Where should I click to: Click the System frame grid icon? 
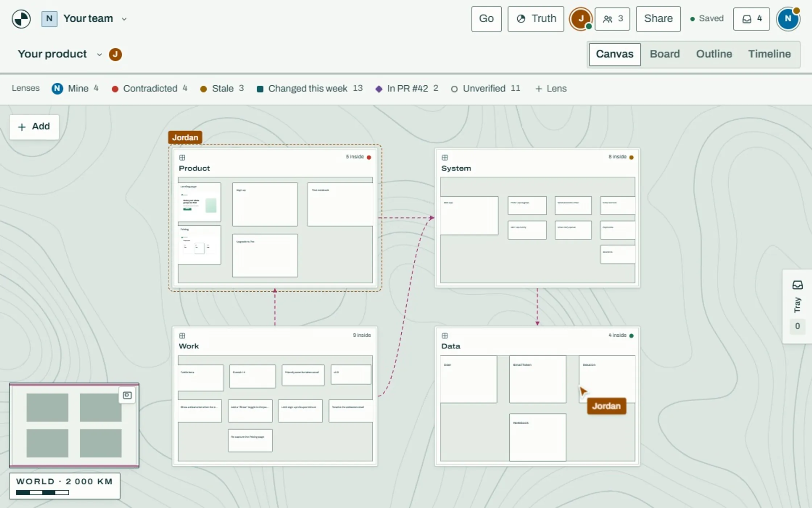445,157
